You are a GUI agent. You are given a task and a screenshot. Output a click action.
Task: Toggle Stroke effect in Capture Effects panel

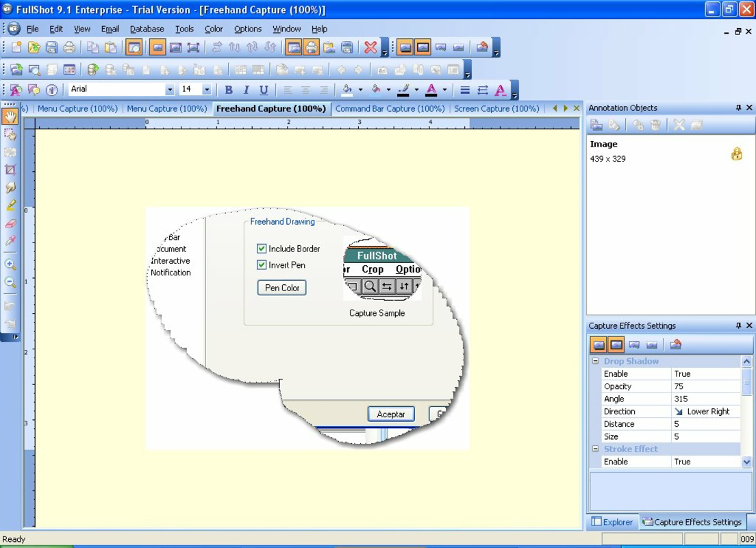(616, 345)
